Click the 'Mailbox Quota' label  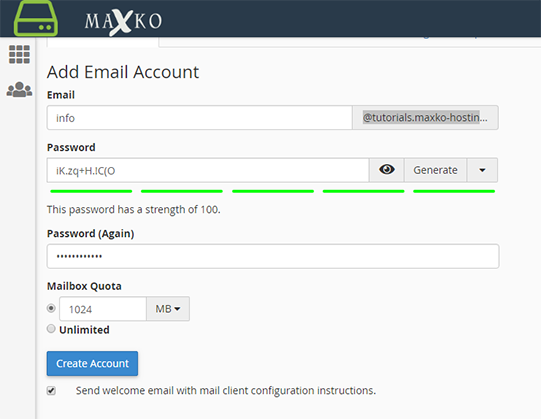84,286
